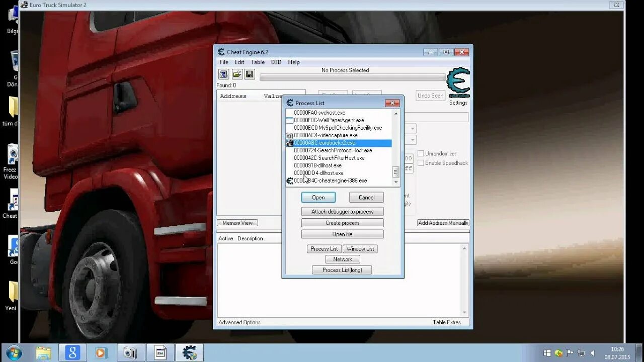Click the Description column header
Viewport: 644px width, 362px height.
click(250, 238)
